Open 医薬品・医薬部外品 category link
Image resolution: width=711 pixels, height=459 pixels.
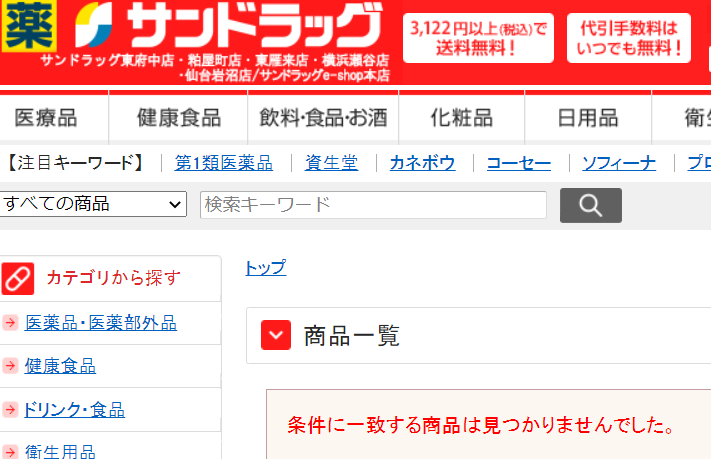point(101,323)
